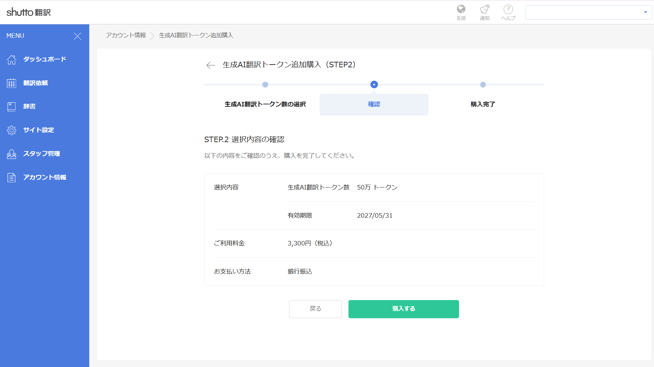Click 生成AI翻訳トークン追加購入 breadcrumb

(x=196, y=35)
